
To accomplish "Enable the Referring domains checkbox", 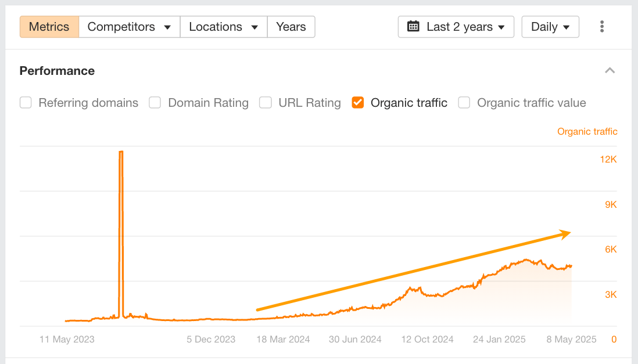I will (x=26, y=103).
